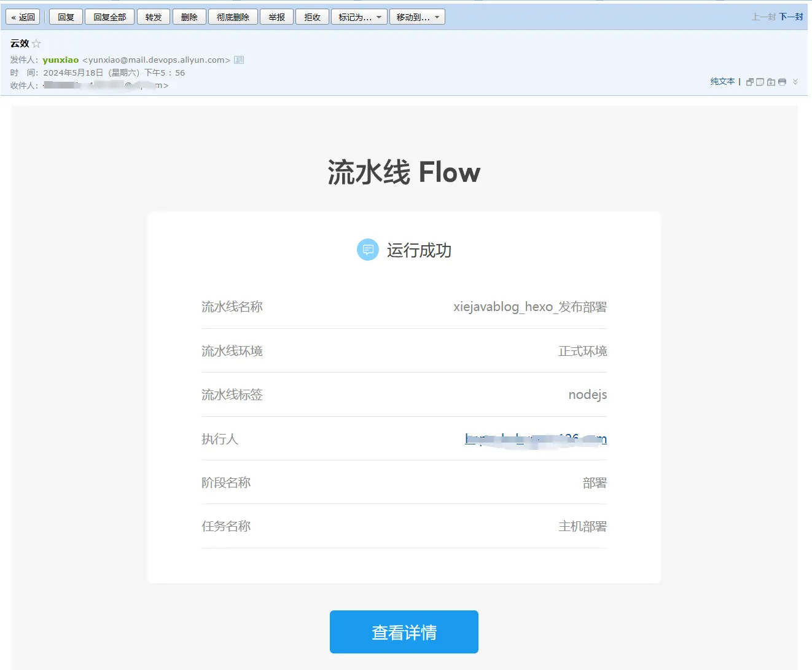The width and height of the screenshot is (812, 670).
Task: Click the contact card icon beside sender address
Action: (x=239, y=60)
